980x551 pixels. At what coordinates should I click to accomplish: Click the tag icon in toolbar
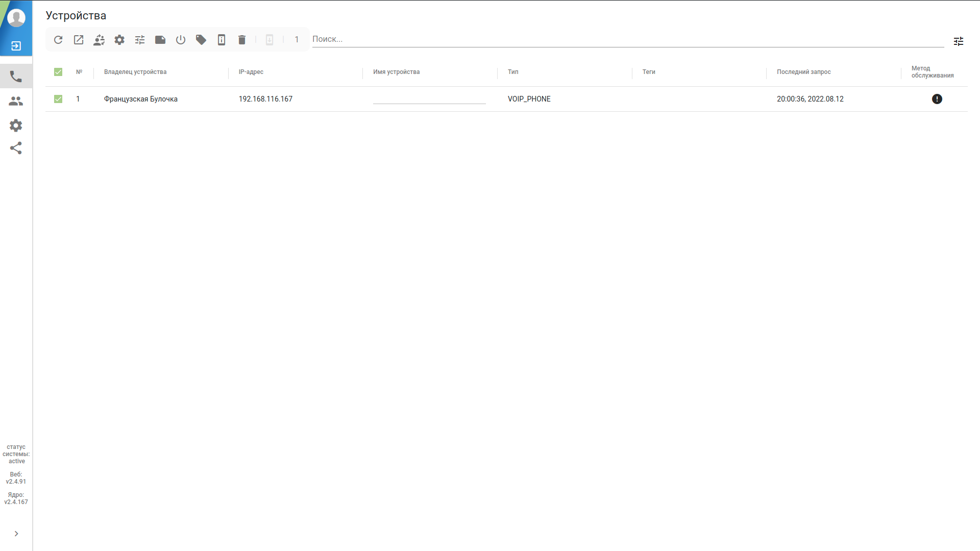[201, 40]
